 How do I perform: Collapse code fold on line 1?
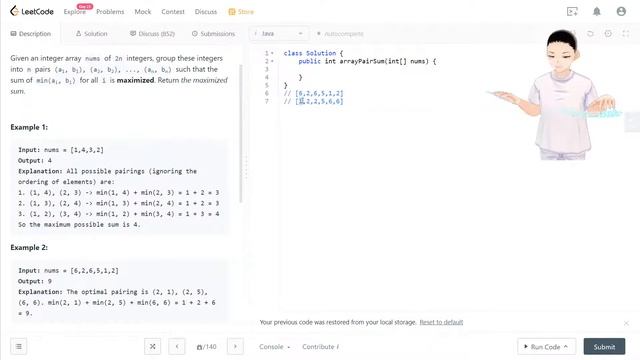click(273, 53)
